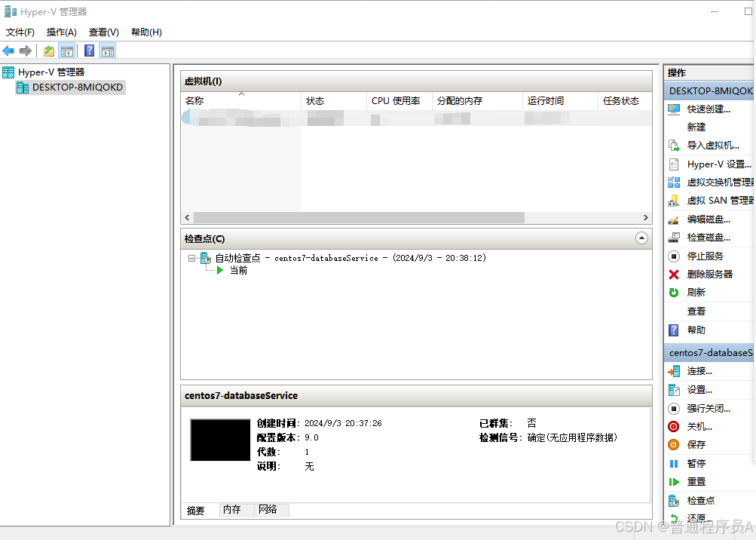Click 连接 VM action icon
The height and width of the screenshot is (540, 756).
(x=674, y=371)
